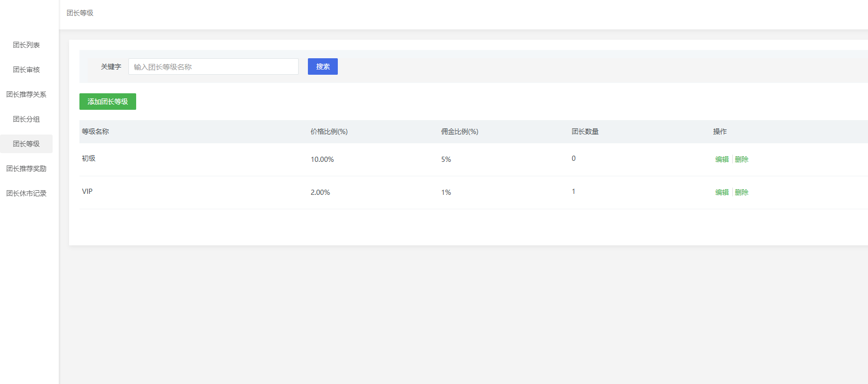Click the green 添加团长等级 button

(x=108, y=102)
